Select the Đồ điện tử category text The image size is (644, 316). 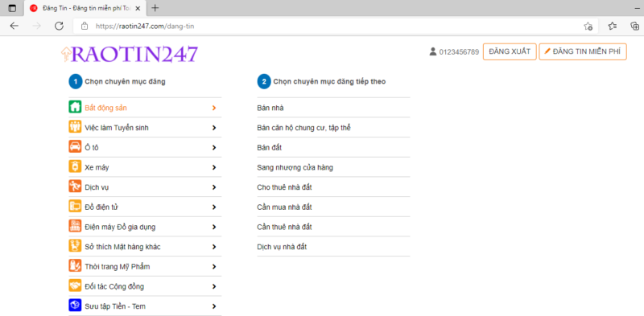point(102,207)
